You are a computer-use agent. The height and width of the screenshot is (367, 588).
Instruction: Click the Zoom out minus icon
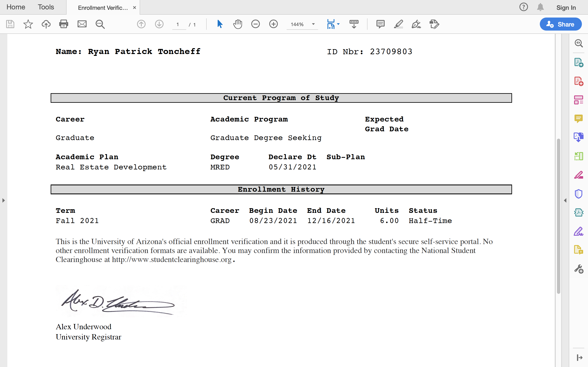[x=255, y=24]
